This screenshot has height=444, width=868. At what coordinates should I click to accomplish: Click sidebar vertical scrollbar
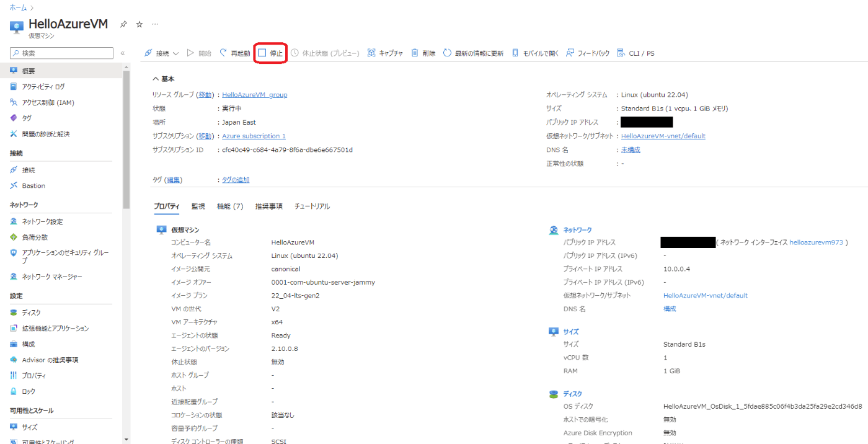click(x=126, y=140)
